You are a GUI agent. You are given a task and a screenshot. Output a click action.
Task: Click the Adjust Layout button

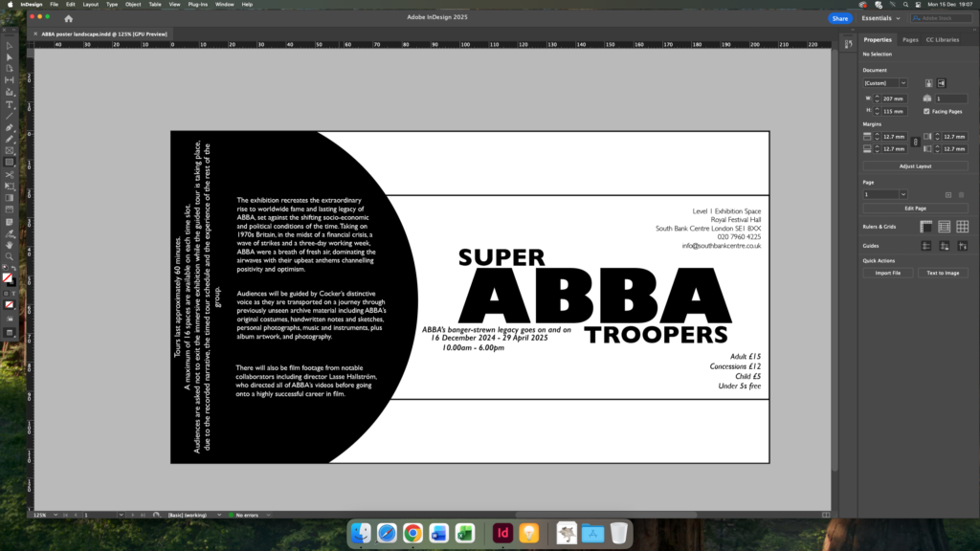916,166
